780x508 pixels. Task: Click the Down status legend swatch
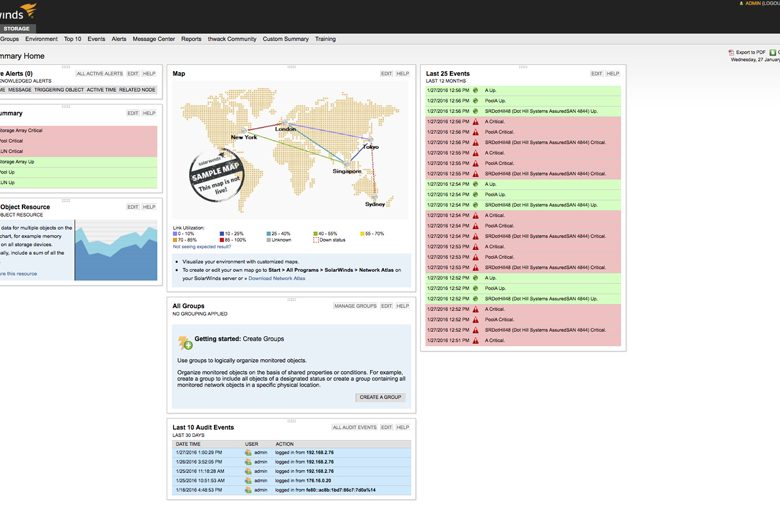click(315, 240)
